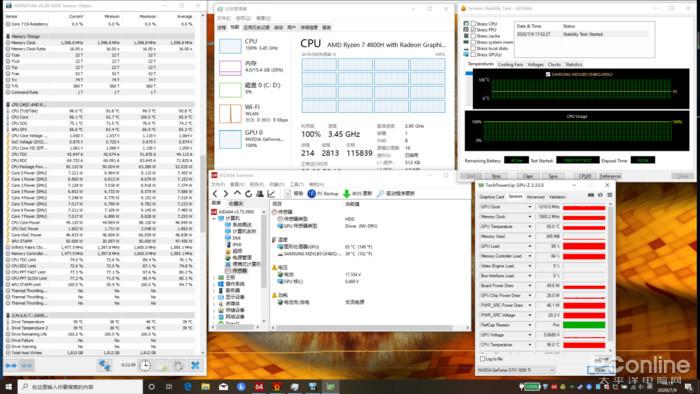Enable Stress CPU checkbox
Screen dimensions: 700x394
473,24
